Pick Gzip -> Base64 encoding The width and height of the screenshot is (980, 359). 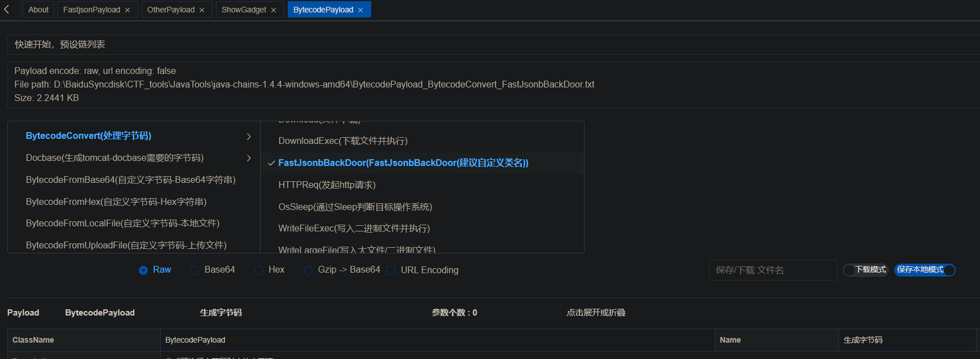point(308,270)
